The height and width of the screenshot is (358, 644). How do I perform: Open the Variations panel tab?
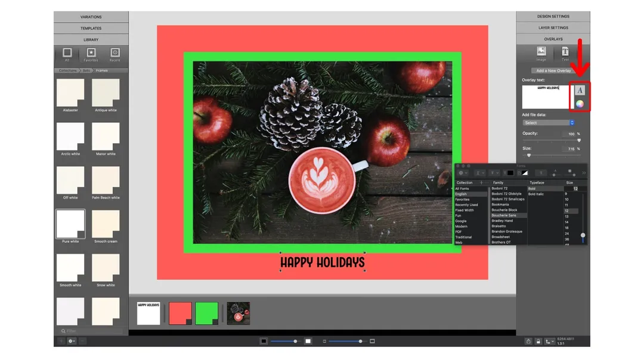coord(91,17)
